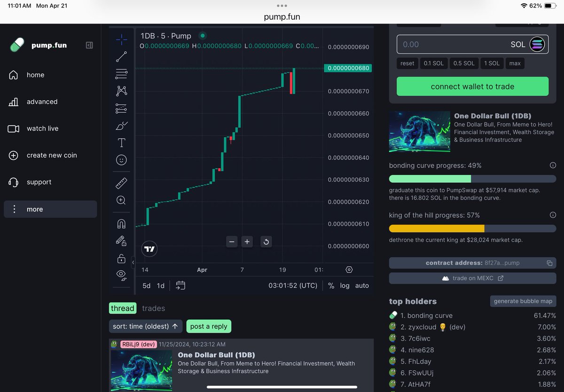Click the TradingView logo on chart
This screenshot has height=392, width=564.
149,249
